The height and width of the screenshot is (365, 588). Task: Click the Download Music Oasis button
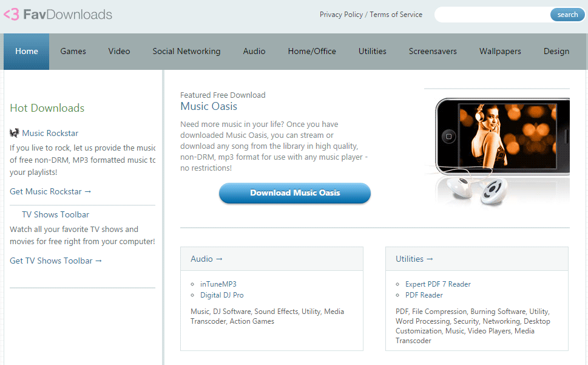tap(295, 193)
